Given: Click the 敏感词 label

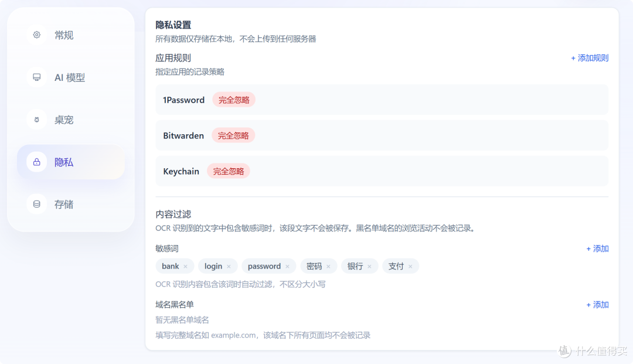Looking at the screenshot, I should (x=167, y=249).
